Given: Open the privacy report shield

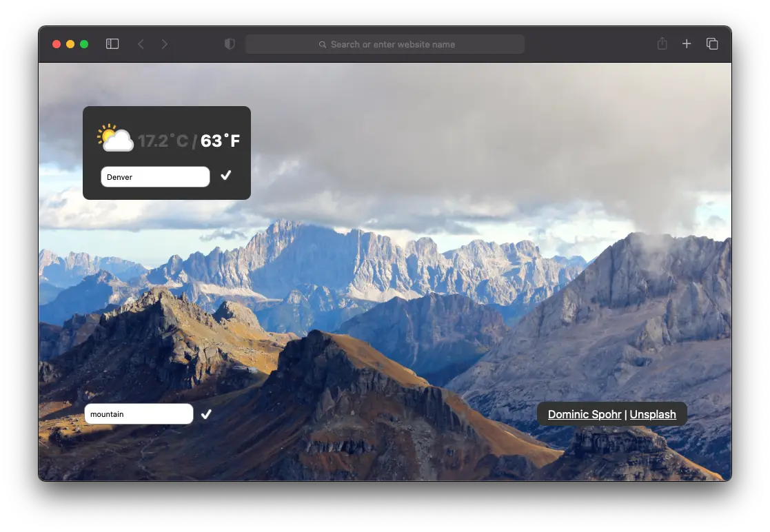Looking at the screenshot, I should click(x=230, y=44).
